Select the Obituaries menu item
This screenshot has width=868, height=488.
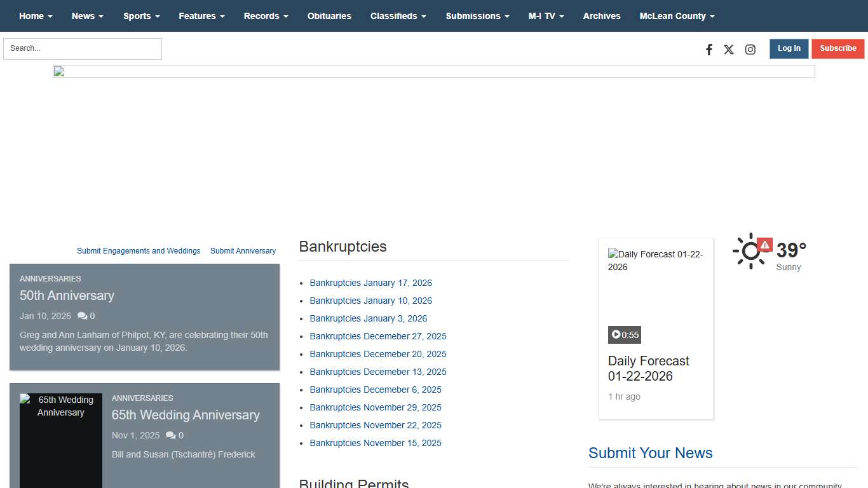(x=329, y=16)
